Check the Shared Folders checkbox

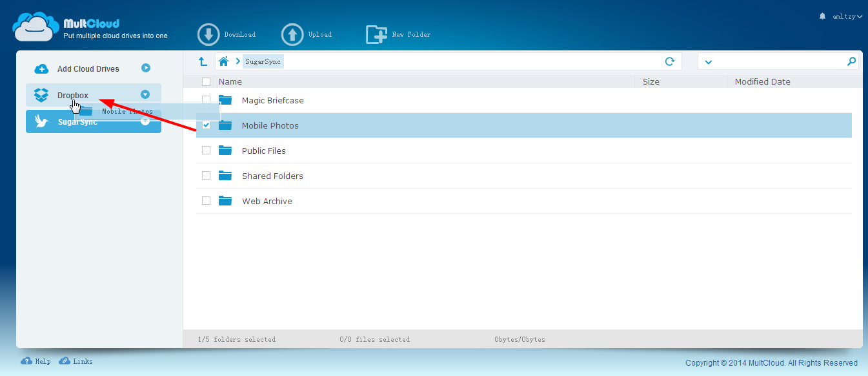(x=206, y=175)
